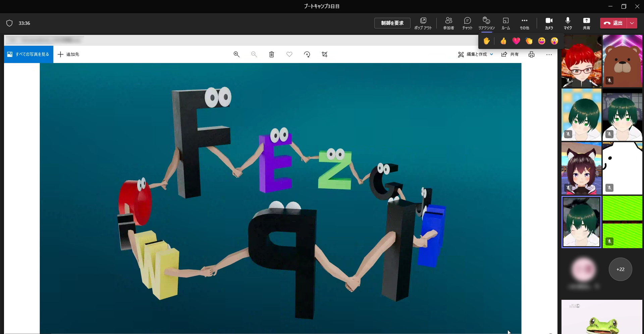Open the Photos more options ellipsis
The image size is (644, 334).
(549, 54)
